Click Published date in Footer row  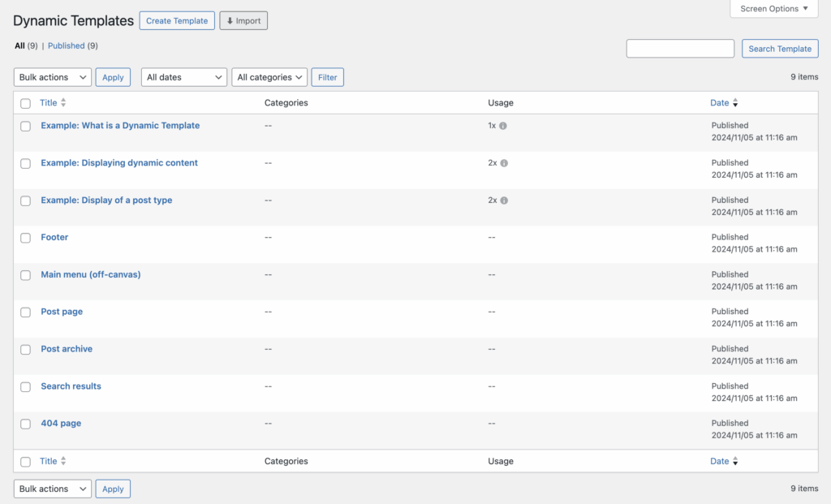coord(754,243)
